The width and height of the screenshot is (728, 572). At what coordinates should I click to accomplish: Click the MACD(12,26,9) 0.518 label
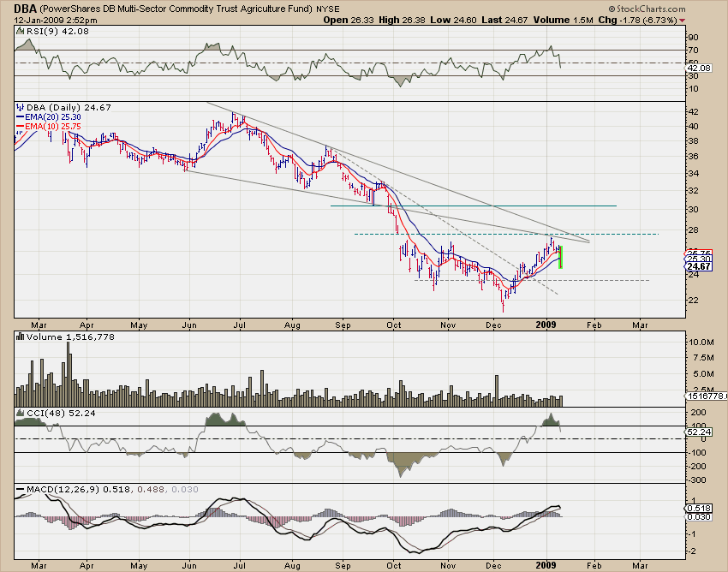(x=79, y=489)
